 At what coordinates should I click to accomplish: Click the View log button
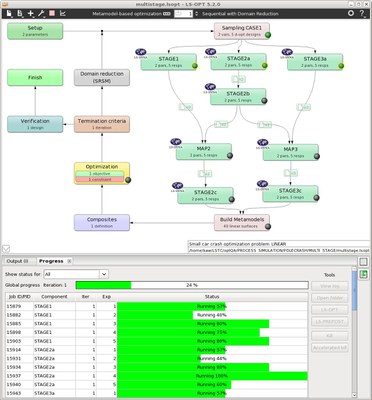pos(330,286)
